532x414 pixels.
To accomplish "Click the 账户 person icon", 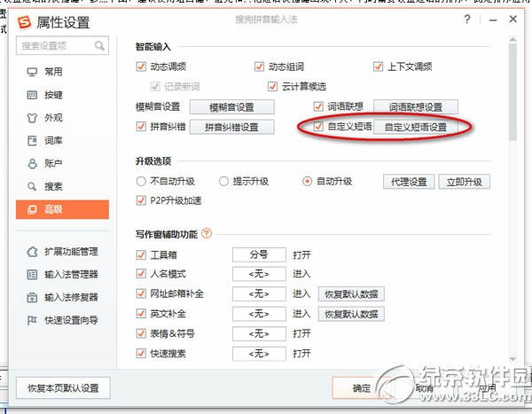I will 32,164.
